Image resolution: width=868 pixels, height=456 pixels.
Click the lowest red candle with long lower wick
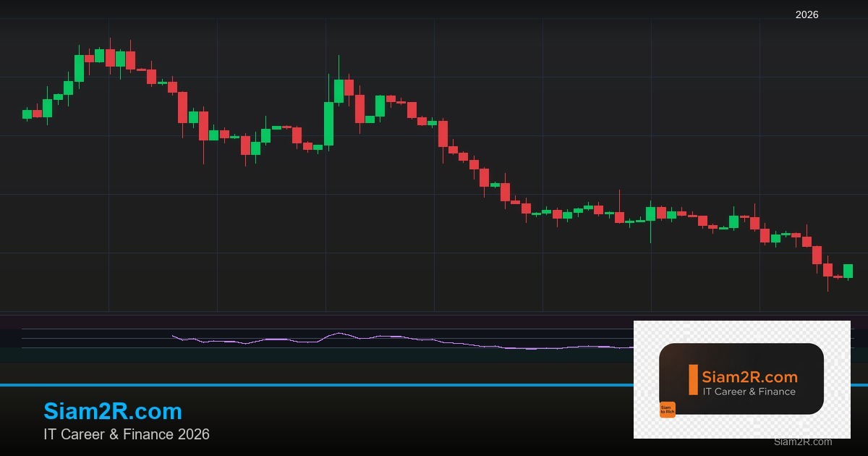click(x=827, y=269)
